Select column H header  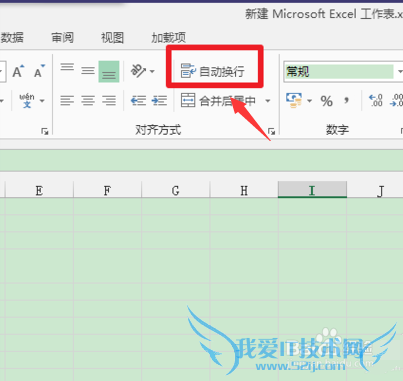point(244,190)
